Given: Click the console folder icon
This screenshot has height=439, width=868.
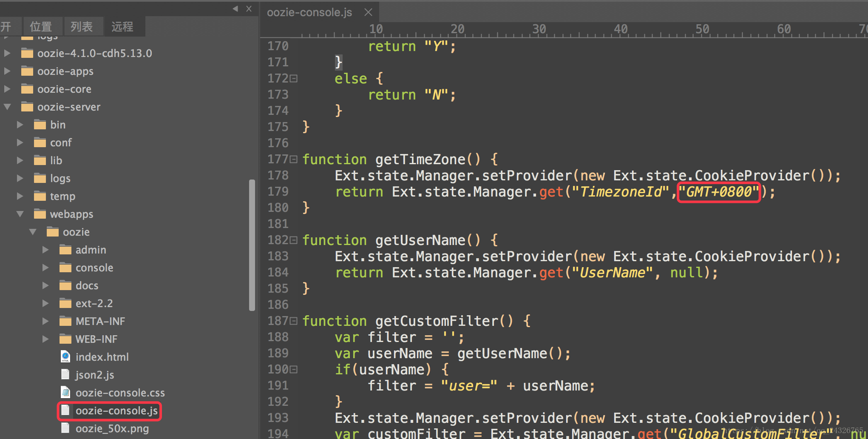Looking at the screenshot, I should (x=65, y=268).
